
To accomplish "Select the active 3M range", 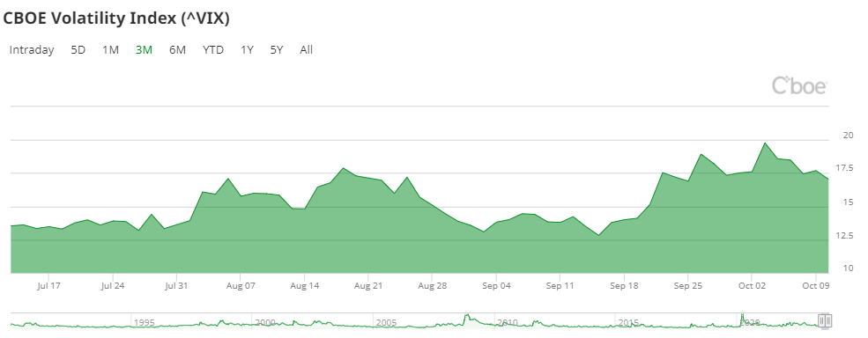I will click(x=144, y=50).
